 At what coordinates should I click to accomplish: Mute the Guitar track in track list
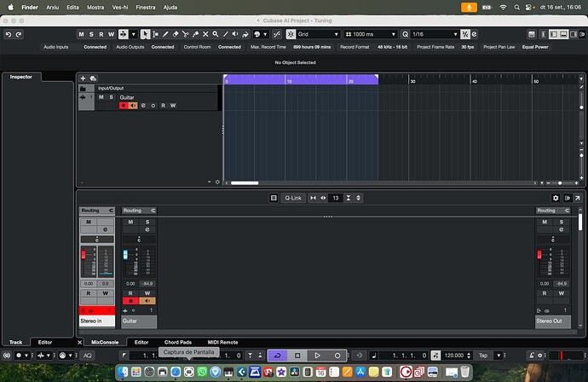pyautogui.click(x=101, y=97)
